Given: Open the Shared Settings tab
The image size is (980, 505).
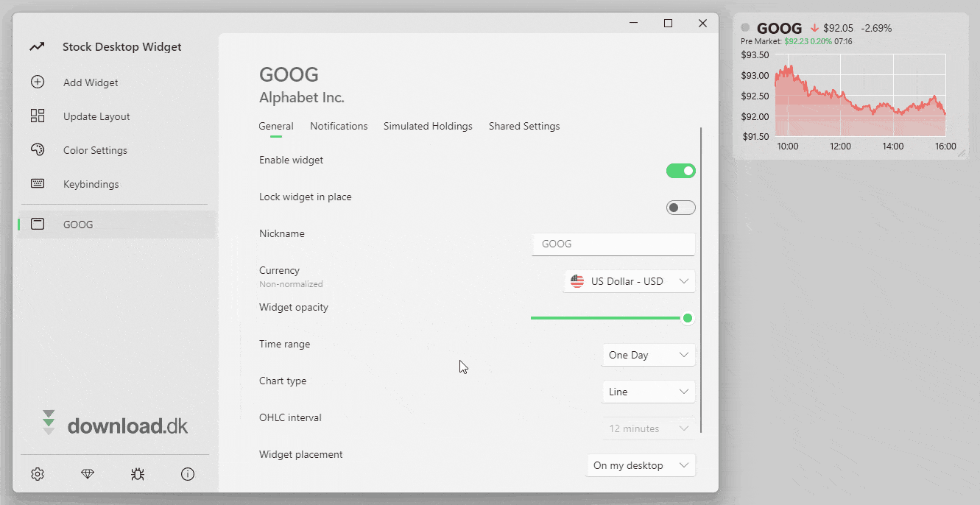Looking at the screenshot, I should [x=524, y=127].
